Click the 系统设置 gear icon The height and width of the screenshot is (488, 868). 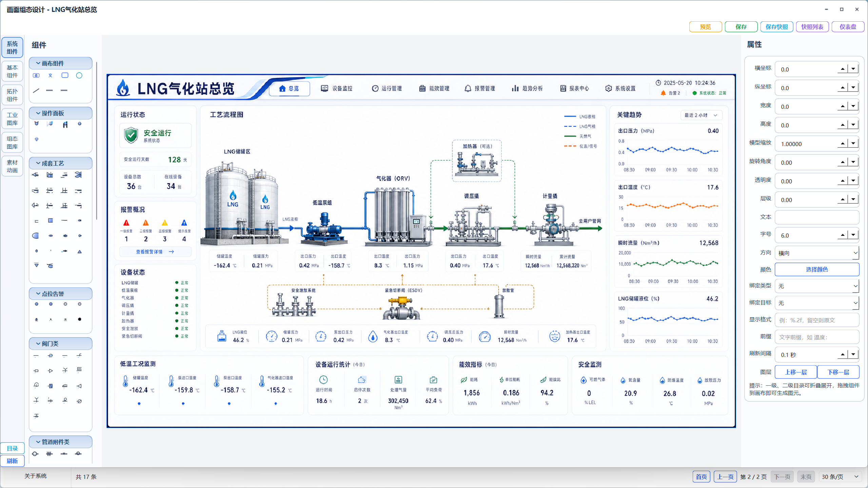click(x=609, y=88)
